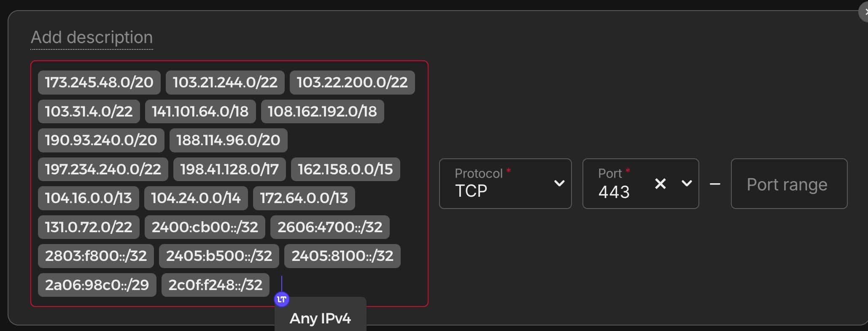Select the 172.64.0.0/13 address chip
The image size is (868, 331).
[304, 198]
